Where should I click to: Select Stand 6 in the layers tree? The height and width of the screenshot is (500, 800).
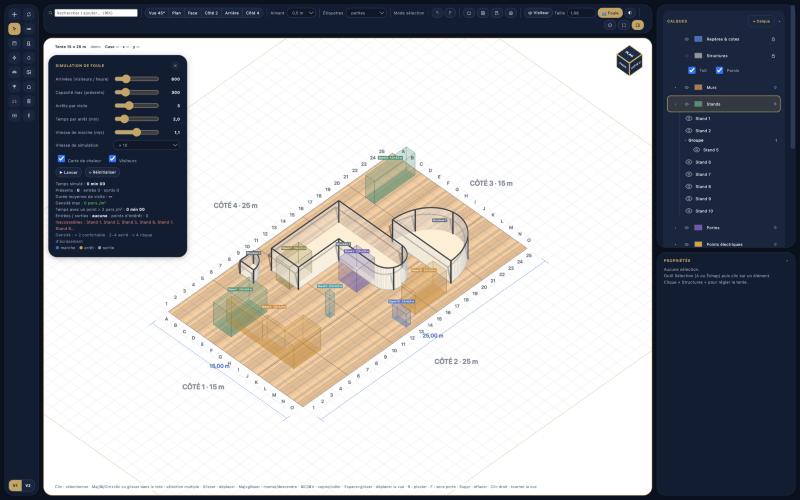[x=703, y=162]
